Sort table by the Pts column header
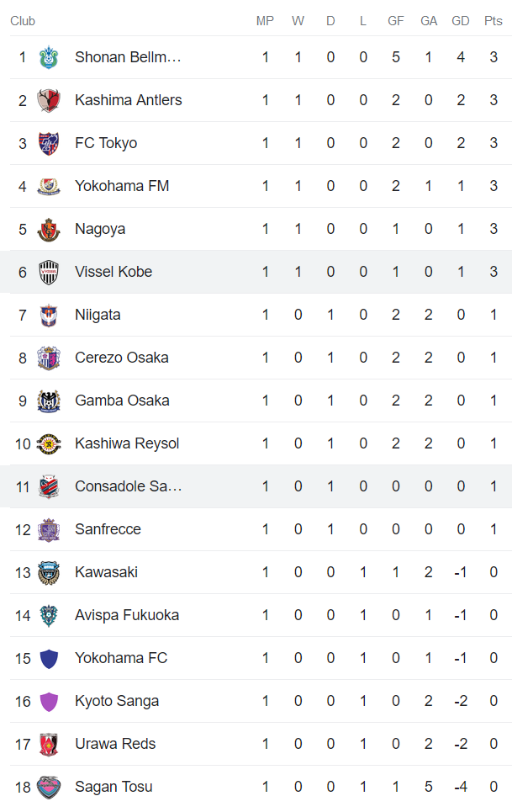Image resolution: width=512 pixels, height=812 pixels. (x=494, y=21)
